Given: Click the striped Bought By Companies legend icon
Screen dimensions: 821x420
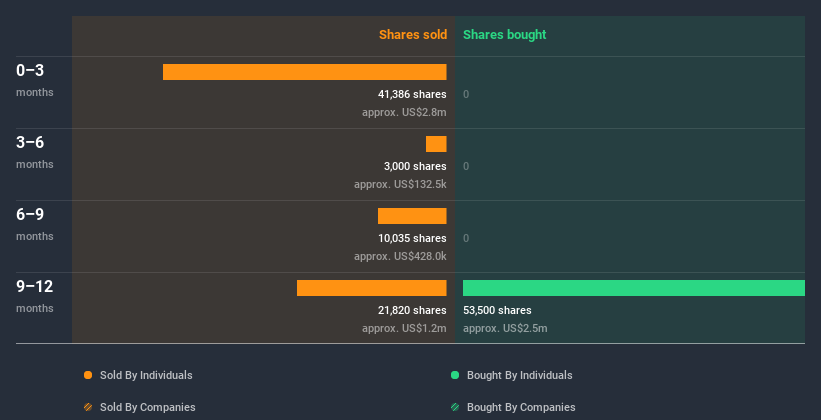Looking at the screenshot, I should (455, 407).
